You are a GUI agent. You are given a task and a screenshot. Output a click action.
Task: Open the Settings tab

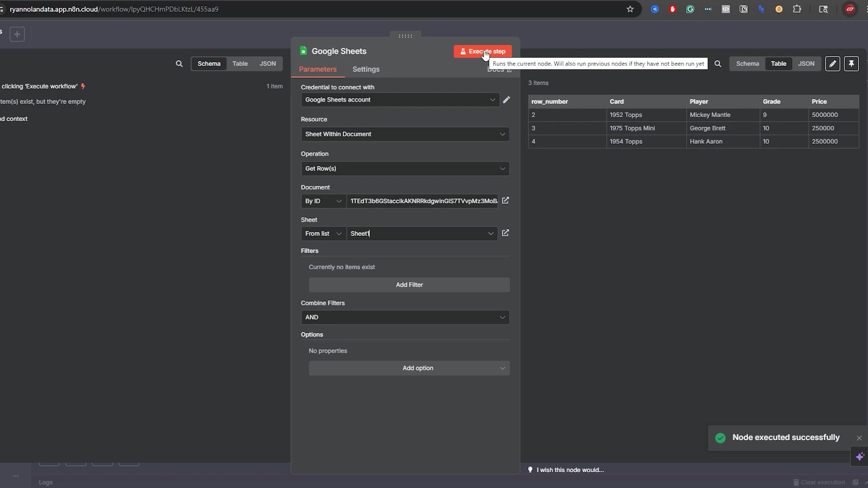366,69
